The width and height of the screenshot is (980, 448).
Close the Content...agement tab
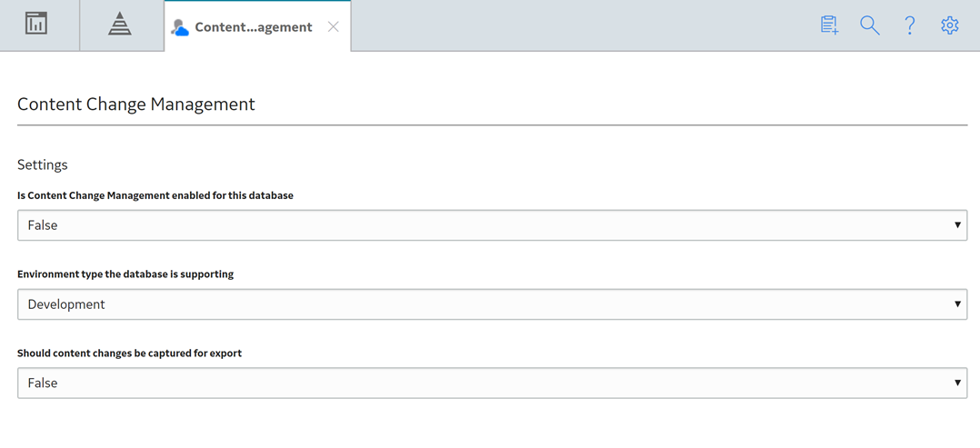tap(334, 27)
